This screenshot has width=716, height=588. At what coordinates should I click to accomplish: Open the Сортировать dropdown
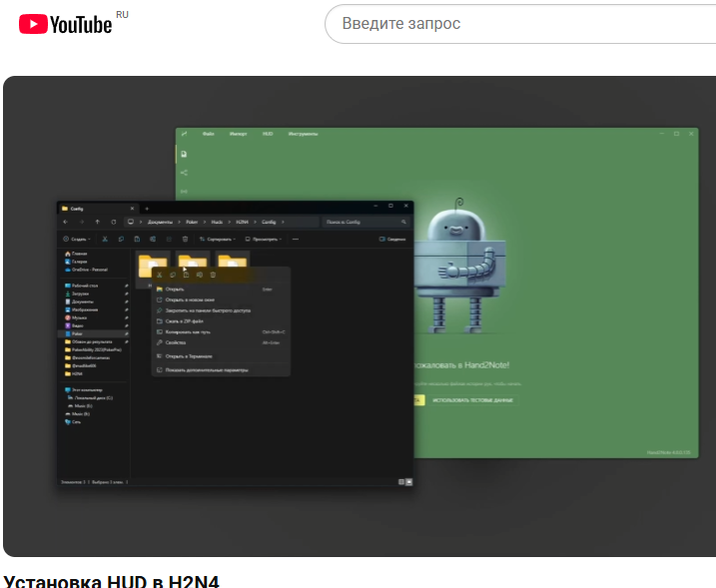(218, 239)
